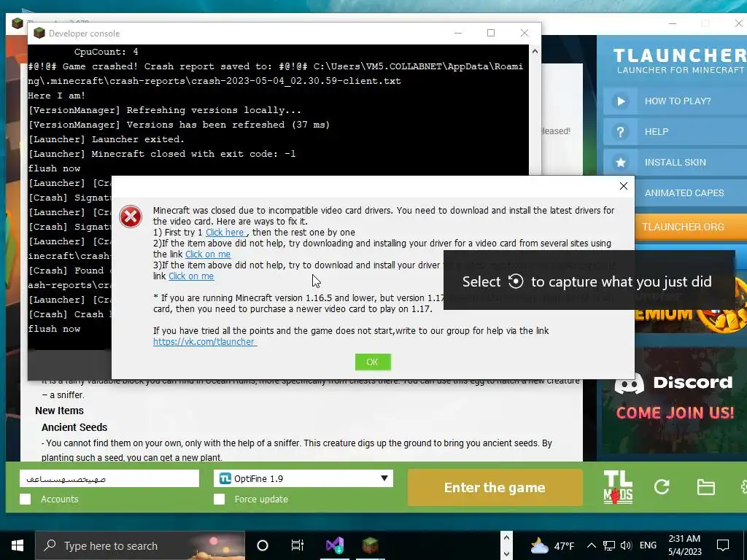Click the Install Skin star icon
Screen dimensions: 747x560
click(620, 163)
